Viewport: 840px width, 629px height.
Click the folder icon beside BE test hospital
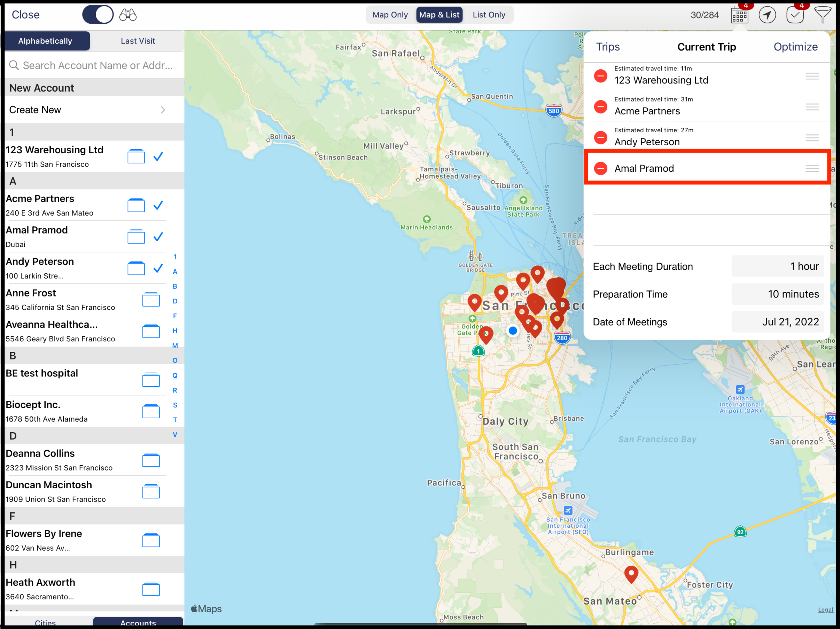[151, 380]
